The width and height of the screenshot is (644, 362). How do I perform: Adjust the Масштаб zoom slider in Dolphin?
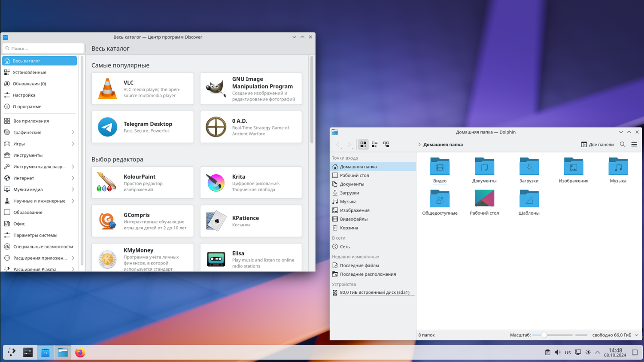pyautogui.click(x=552, y=335)
